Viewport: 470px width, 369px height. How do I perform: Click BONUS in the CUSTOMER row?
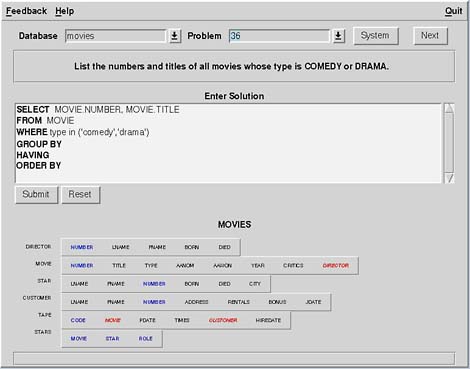277,302
